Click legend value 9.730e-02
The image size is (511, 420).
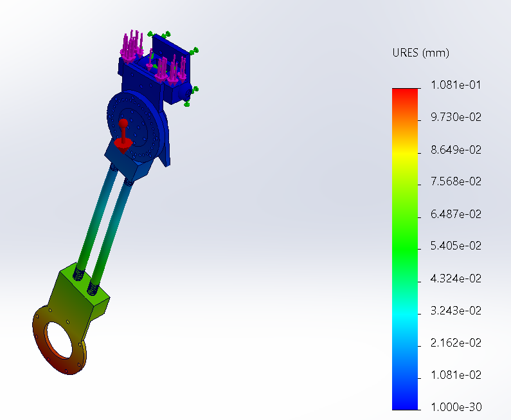pyautogui.click(x=456, y=117)
